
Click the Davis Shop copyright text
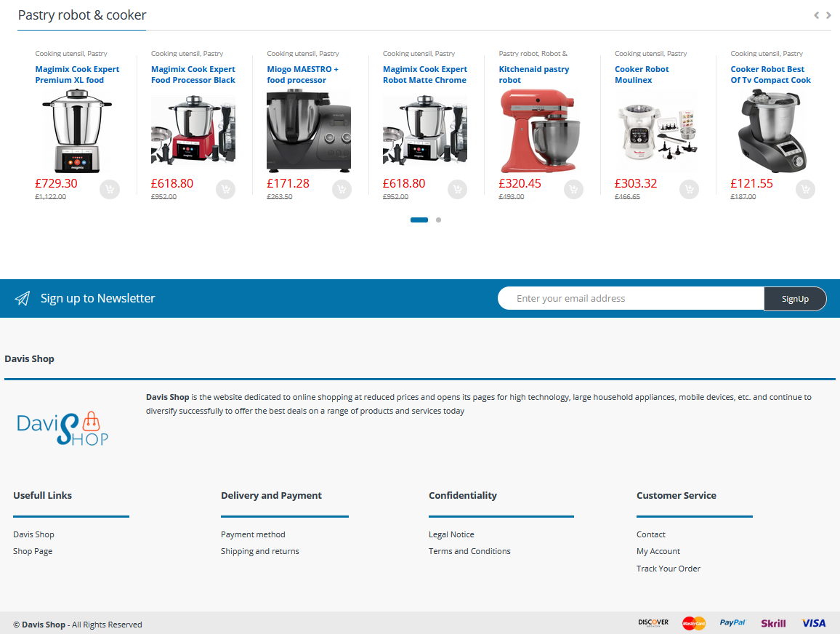(78, 625)
